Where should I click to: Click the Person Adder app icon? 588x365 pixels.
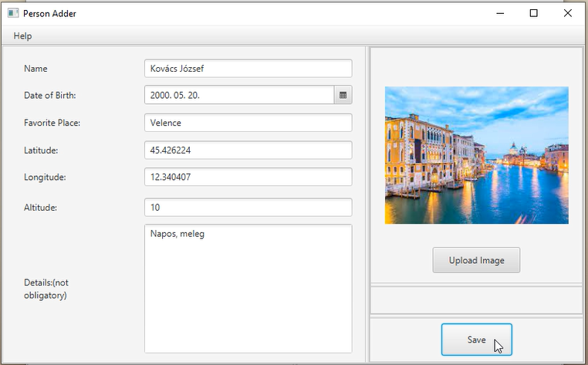pyautogui.click(x=13, y=14)
